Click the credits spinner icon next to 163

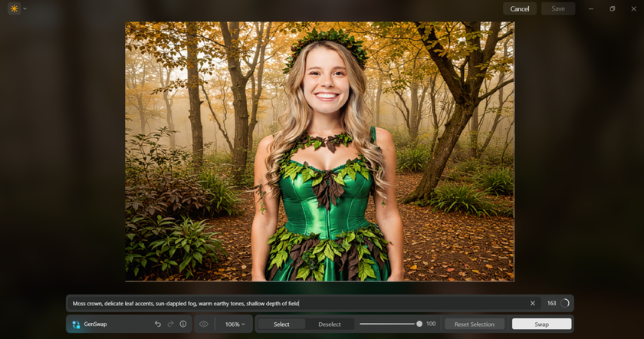(x=565, y=304)
